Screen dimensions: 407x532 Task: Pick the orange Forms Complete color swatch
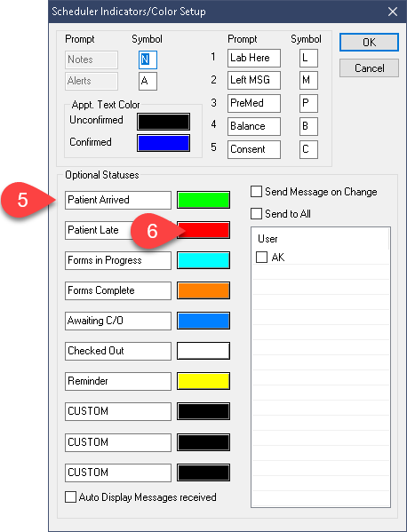203,290
